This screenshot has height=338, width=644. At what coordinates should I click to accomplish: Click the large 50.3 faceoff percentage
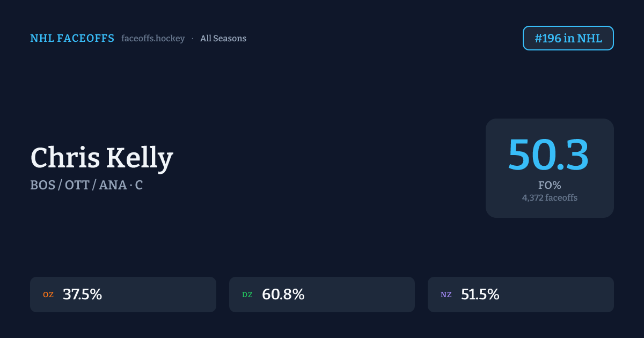(x=549, y=155)
